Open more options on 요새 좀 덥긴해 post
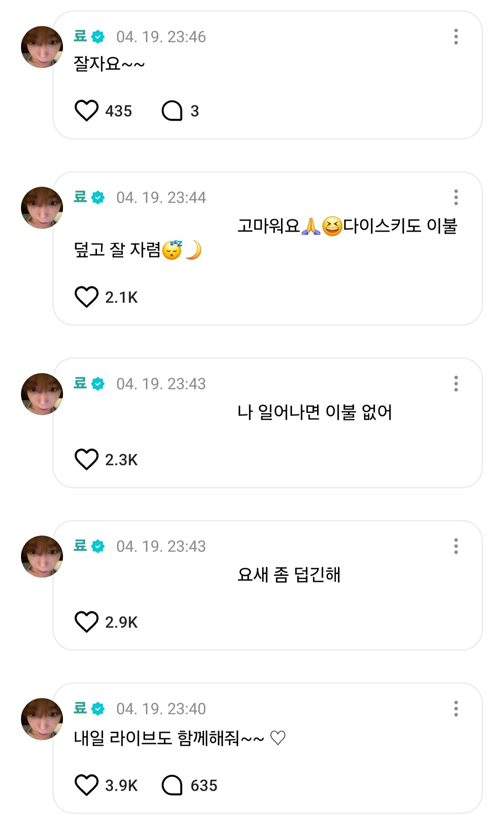 pyautogui.click(x=456, y=546)
